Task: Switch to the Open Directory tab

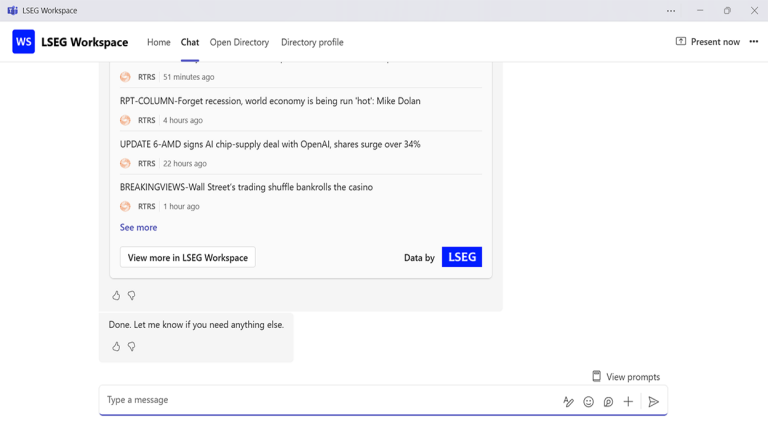Action: coord(239,42)
